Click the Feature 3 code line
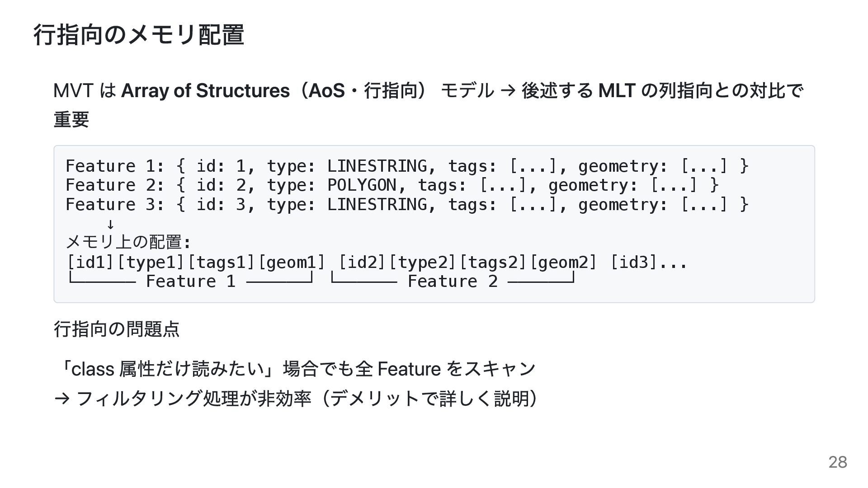 [x=407, y=205]
